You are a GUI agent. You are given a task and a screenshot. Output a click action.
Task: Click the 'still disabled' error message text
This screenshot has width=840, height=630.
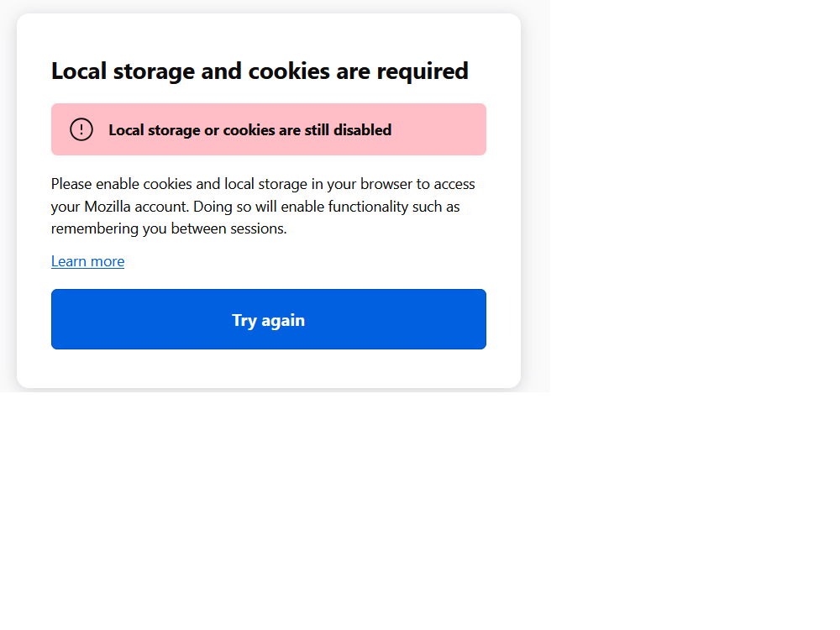click(x=249, y=130)
